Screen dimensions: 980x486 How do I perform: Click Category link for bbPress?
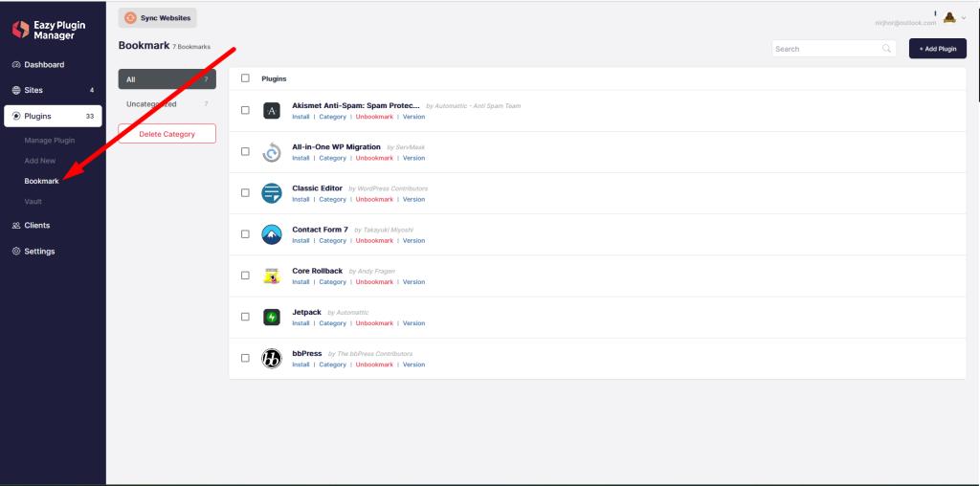coord(332,364)
